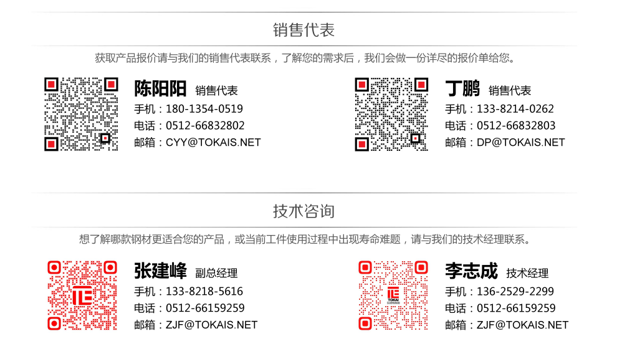
Task: Click the black QR code for 丁鹏
Action: pos(391,114)
